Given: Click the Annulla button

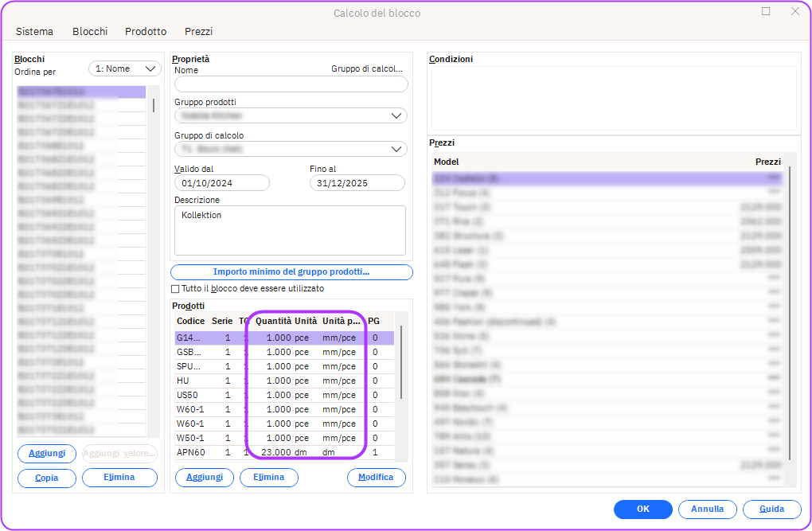Looking at the screenshot, I should [x=707, y=509].
